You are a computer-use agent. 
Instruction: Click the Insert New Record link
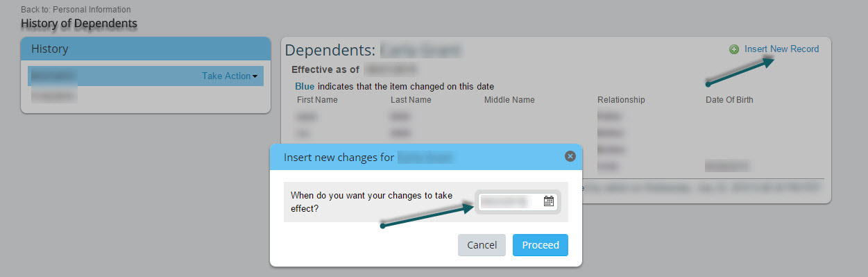781,49
